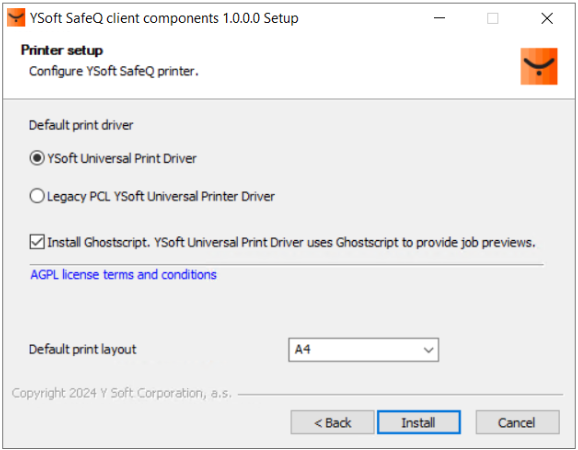Go to the previous step with Back

pyautogui.click(x=332, y=422)
